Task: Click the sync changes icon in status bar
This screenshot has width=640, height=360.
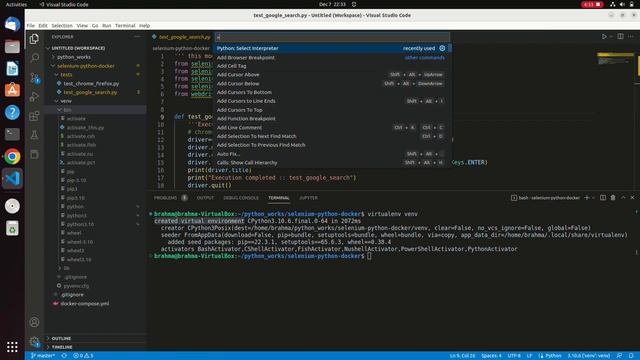Action: (64, 356)
